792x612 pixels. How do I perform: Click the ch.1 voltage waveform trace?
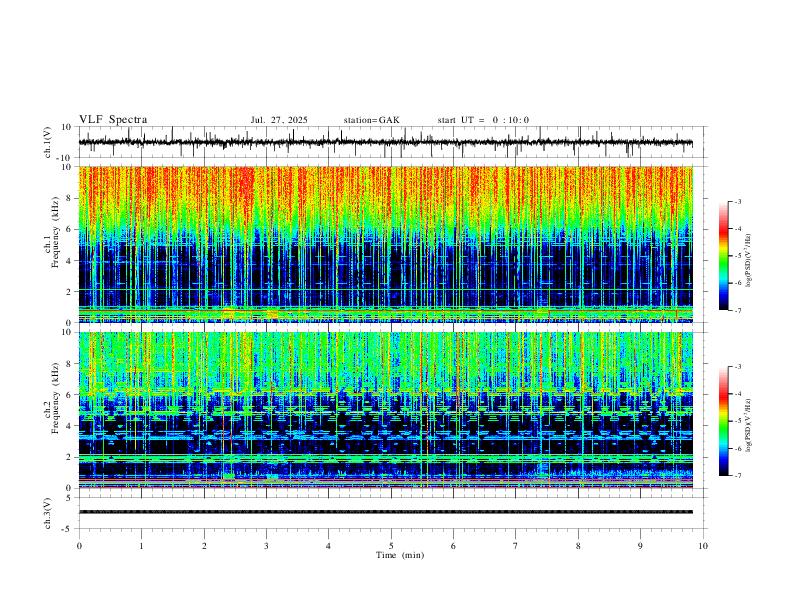[x=385, y=142]
